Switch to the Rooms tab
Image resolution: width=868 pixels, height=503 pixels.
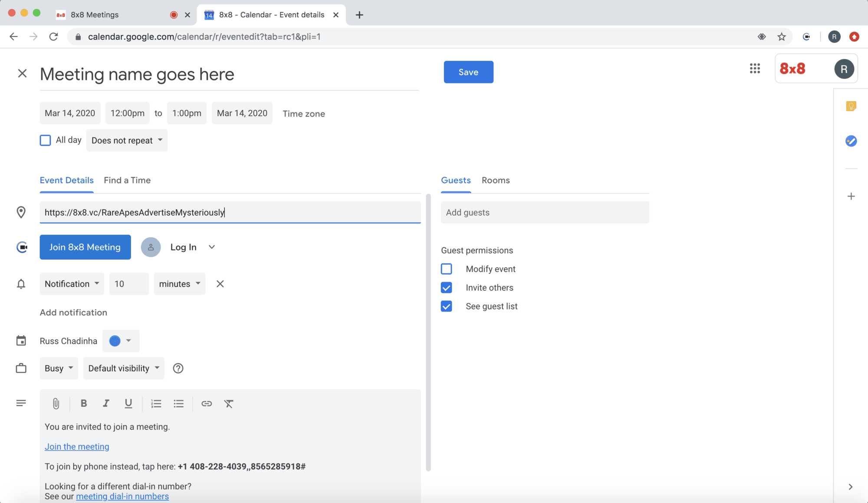pyautogui.click(x=496, y=180)
